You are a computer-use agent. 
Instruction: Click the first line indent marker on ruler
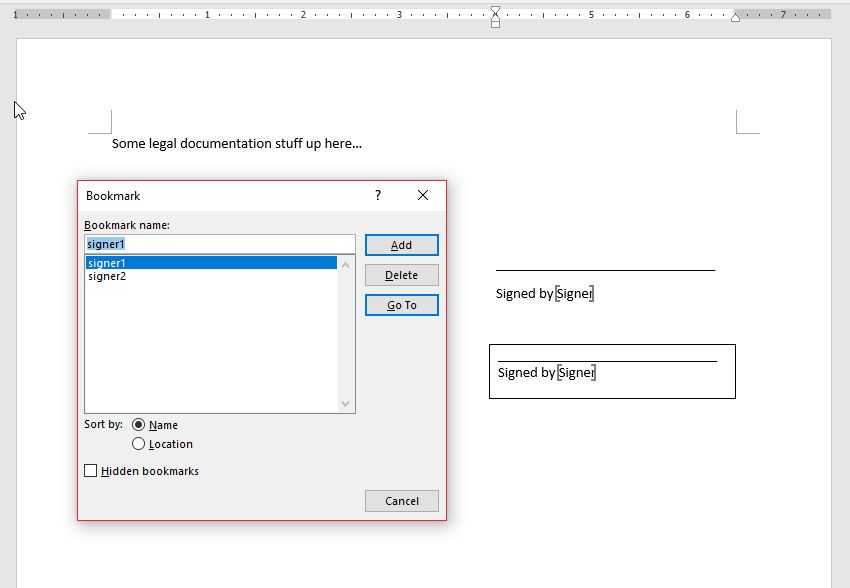coord(495,11)
